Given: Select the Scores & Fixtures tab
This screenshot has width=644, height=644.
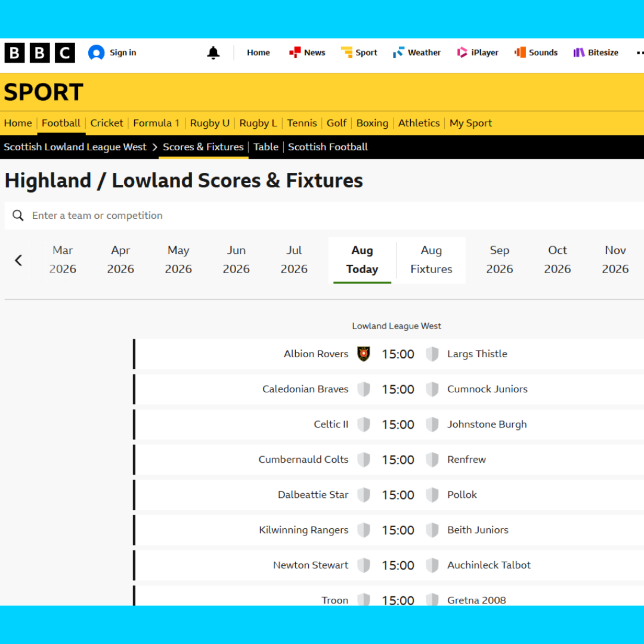Looking at the screenshot, I should tap(203, 147).
